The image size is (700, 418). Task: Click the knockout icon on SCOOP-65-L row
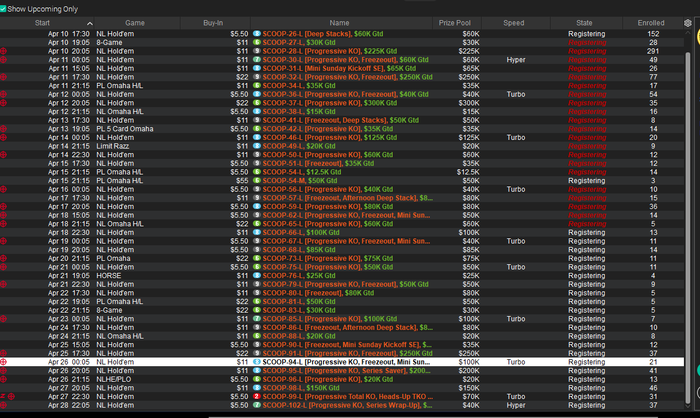coord(3,224)
